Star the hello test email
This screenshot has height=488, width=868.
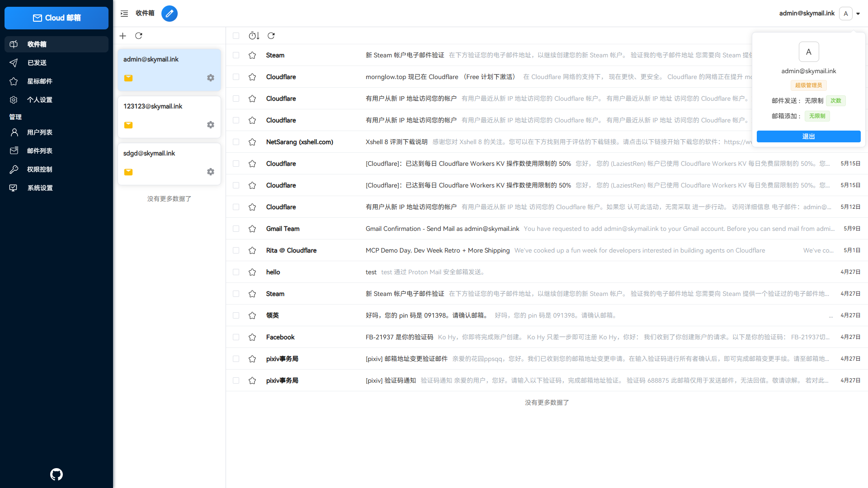pyautogui.click(x=252, y=272)
